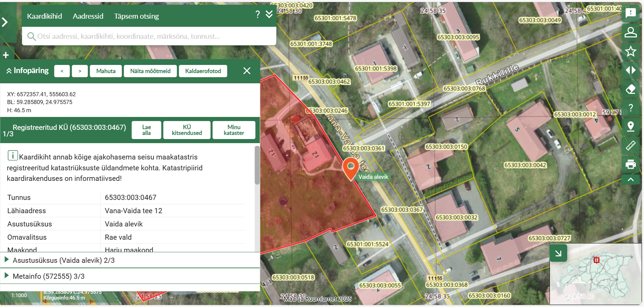Collapse the Infopäring panel header
The height and width of the screenshot is (307, 644).
[27, 71]
